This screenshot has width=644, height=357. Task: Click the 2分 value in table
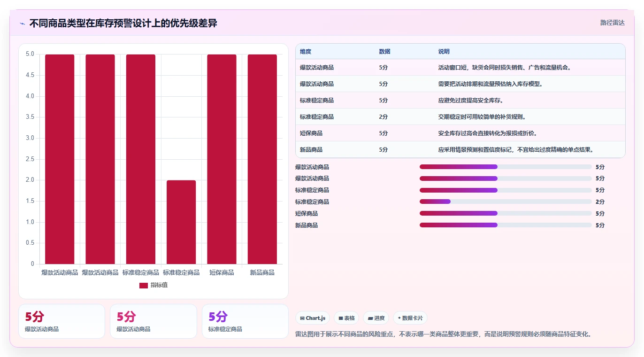(383, 117)
